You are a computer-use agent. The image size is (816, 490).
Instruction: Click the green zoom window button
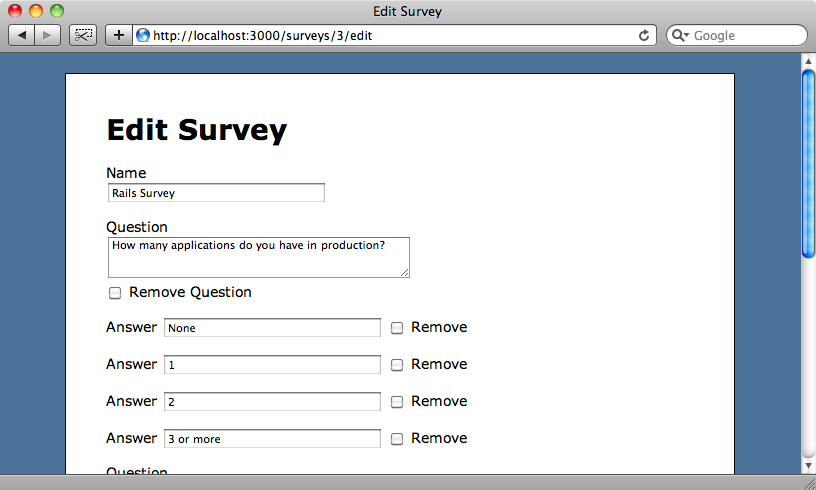pos(57,10)
